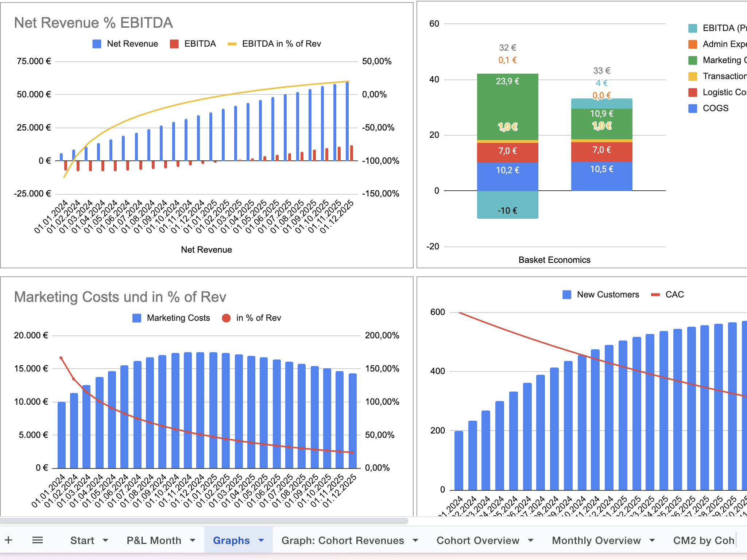Click the Marketing Costs legend square

137,318
